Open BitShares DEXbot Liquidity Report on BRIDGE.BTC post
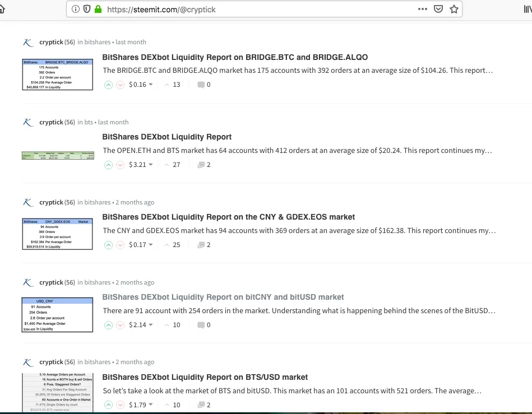 coord(235,57)
